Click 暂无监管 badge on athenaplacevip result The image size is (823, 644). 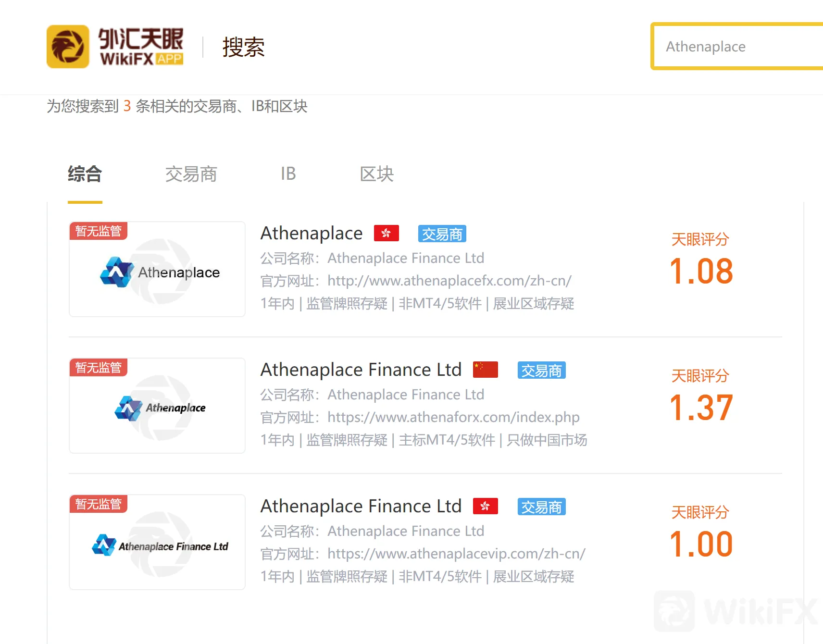click(x=99, y=504)
